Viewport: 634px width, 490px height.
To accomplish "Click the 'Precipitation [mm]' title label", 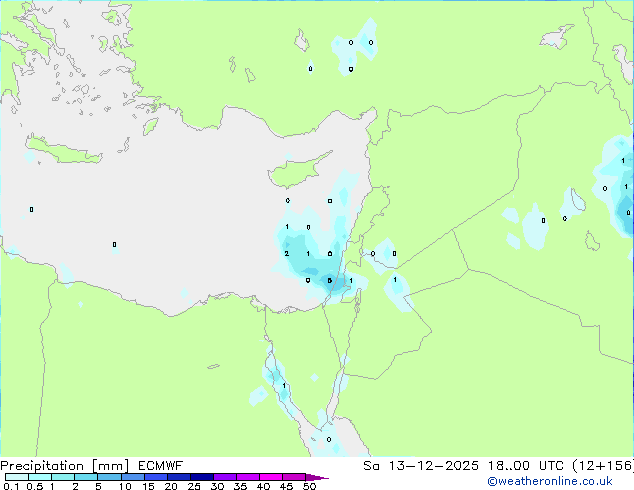I will tap(65, 466).
